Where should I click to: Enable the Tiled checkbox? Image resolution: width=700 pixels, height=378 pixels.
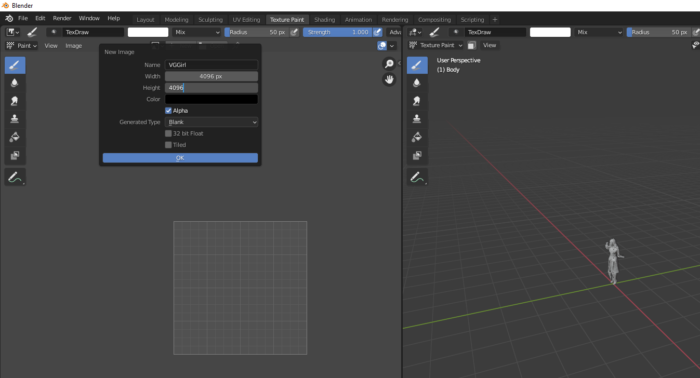pos(168,145)
